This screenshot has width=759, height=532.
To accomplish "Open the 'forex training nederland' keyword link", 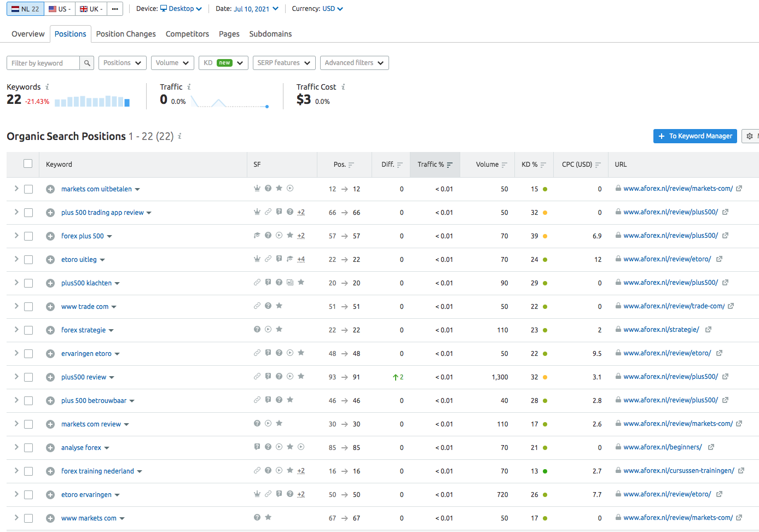I will pos(97,471).
